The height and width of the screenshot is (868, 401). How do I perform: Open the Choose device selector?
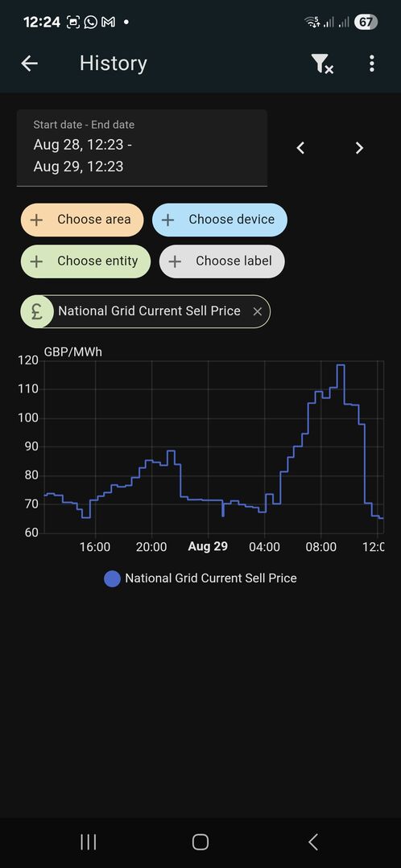220,220
